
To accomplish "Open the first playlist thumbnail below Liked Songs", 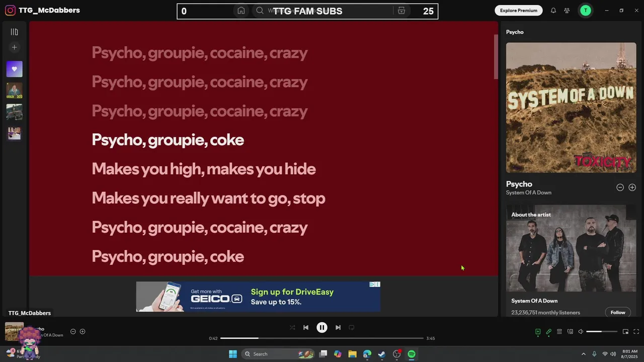I will tap(14, 90).
